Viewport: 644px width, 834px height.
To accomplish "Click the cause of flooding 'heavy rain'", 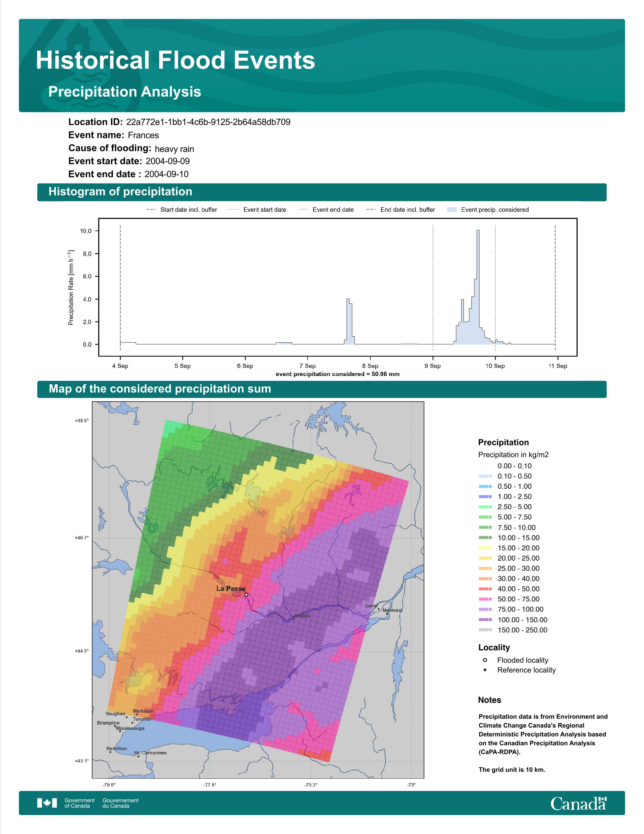I will pyautogui.click(x=174, y=149).
